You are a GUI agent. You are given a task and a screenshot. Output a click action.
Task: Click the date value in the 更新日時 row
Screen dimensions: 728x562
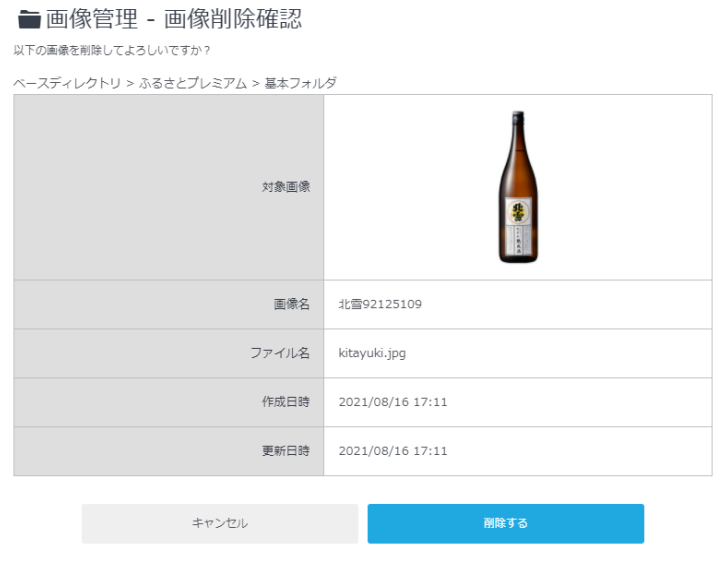(x=393, y=451)
